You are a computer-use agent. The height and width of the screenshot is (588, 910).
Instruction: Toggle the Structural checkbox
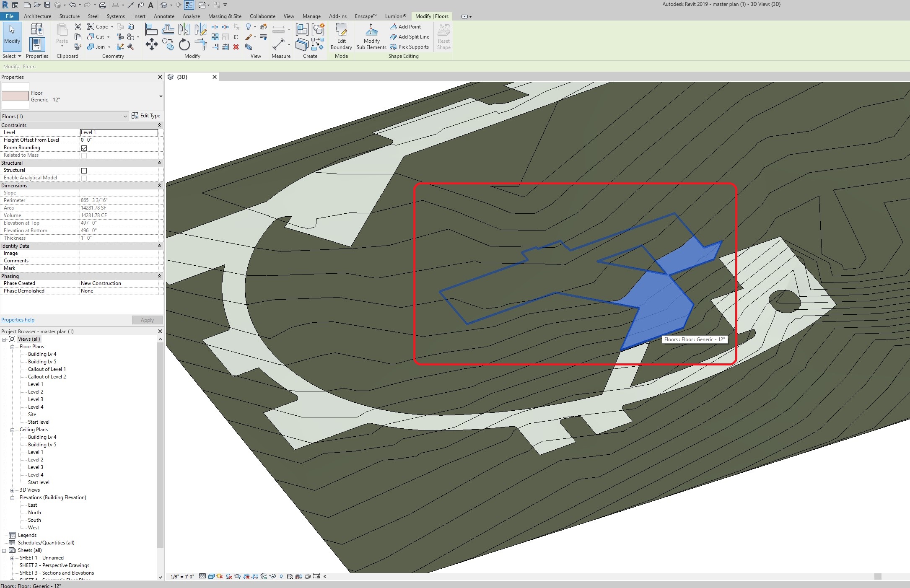84,171
